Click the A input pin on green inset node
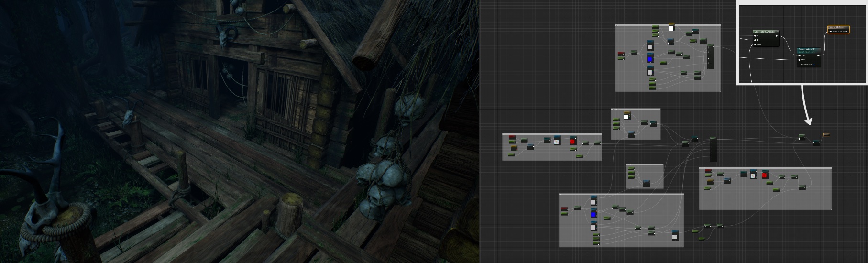The image size is (868, 263). pos(755,36)
